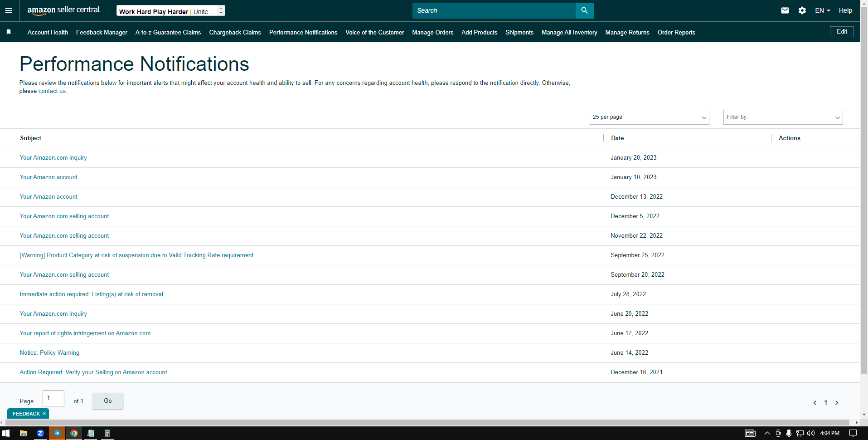Viewport: 868px width, 440px height.
Task: Click the horizontal scrollbar at bottom
Action: coord(427,422)
